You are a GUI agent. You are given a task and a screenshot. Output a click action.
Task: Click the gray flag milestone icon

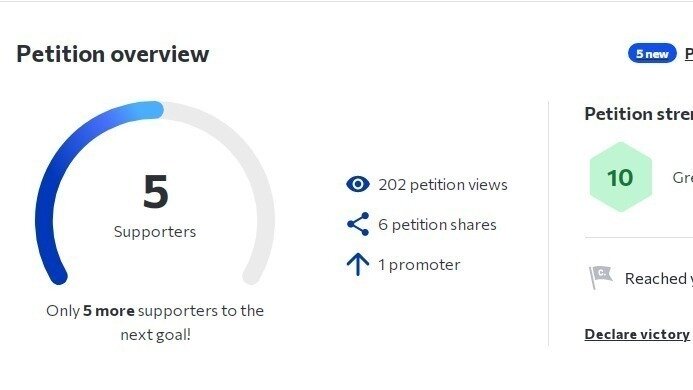pyautogui.click(x=601, y=277)
